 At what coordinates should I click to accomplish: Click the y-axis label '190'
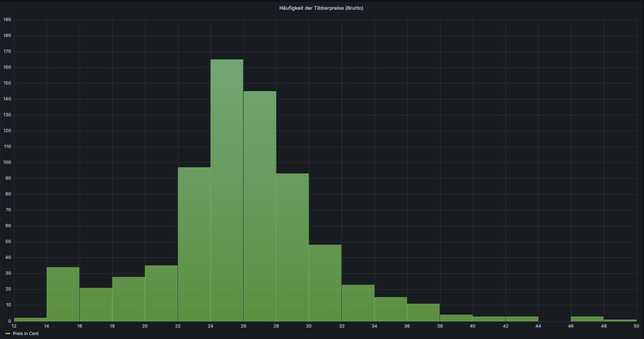[7, 20]
